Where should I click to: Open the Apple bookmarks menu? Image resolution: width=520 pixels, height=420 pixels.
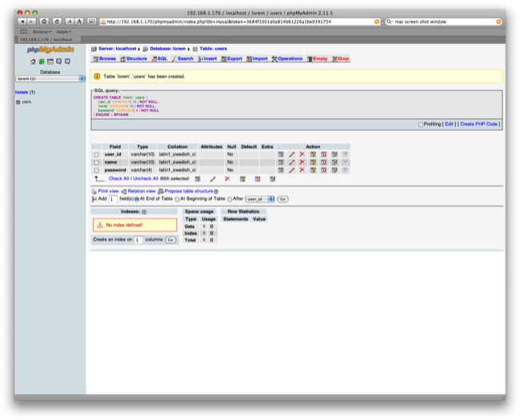[64, 32]
